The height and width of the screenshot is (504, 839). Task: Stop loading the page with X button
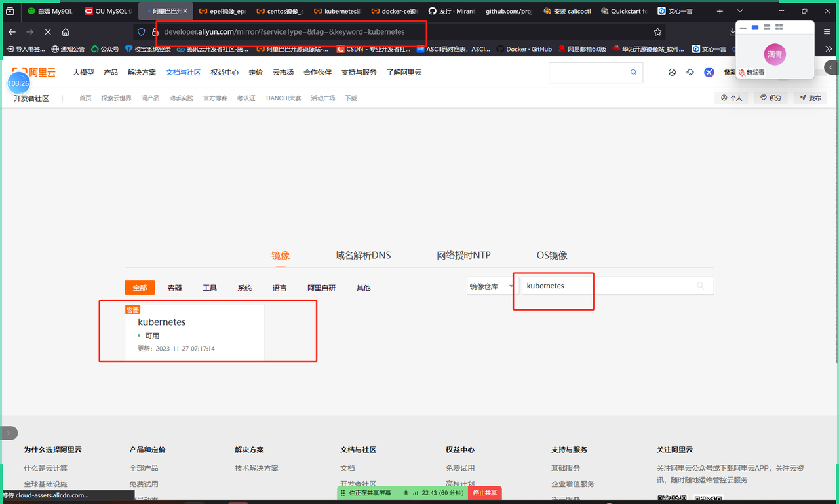(x=48, y=32)
